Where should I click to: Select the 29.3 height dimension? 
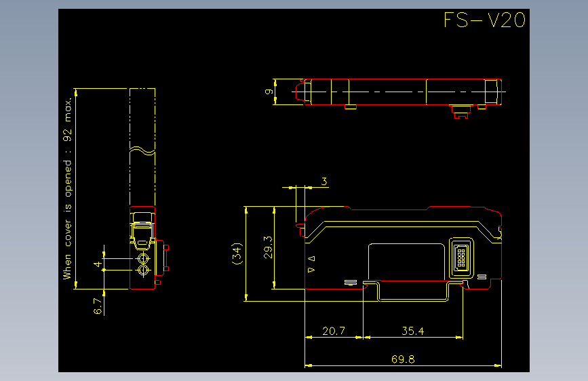(x=268, y=247)
